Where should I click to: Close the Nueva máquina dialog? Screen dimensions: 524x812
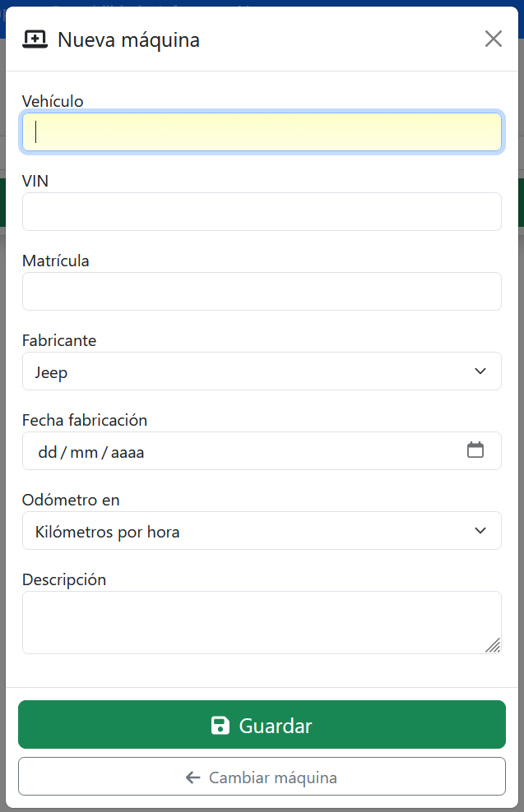(493, 39)
